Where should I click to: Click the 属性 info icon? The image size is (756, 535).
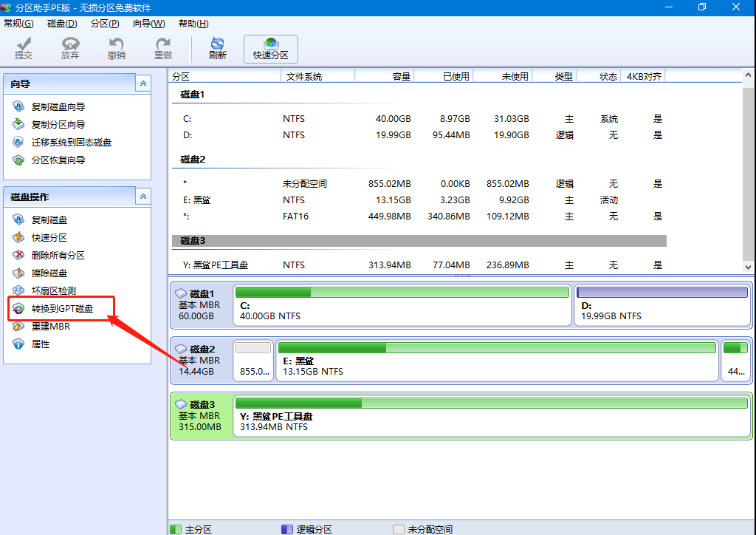pos(18,344)
